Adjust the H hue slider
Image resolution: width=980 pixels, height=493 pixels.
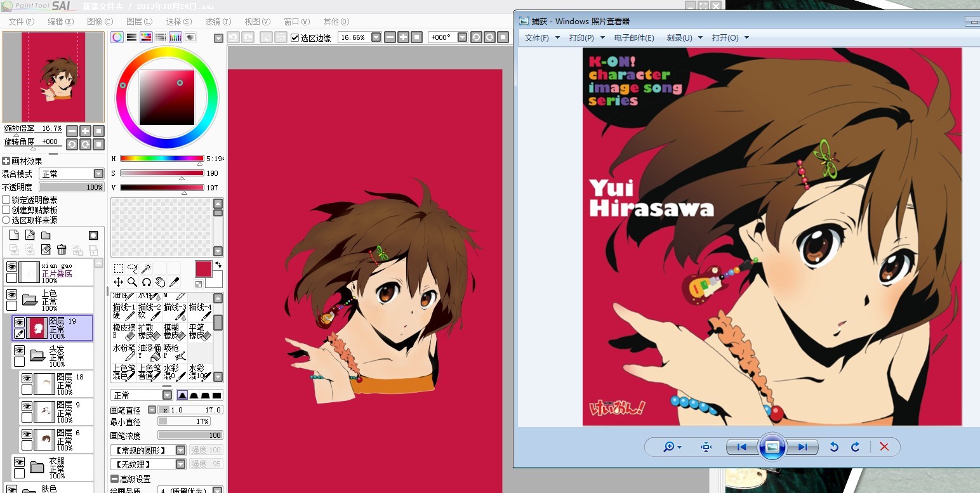[162, 159]
